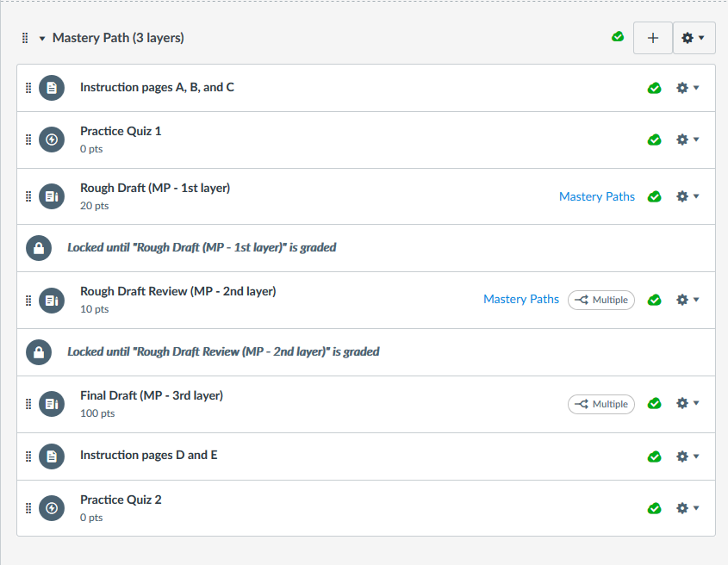The image size is (728, 565).
Task: Click the page icon for Instruction pages D and E
Action: (52, 456)
